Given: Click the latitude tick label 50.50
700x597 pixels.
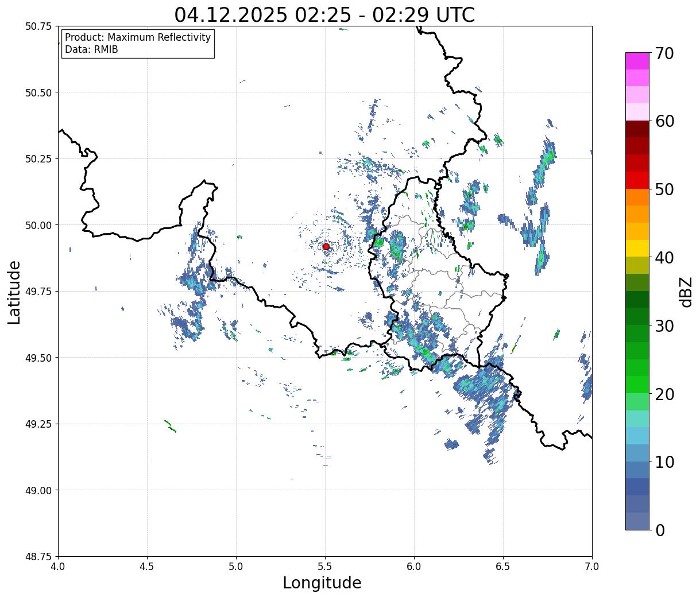Looking at the screenshot, I should point(38,92).
